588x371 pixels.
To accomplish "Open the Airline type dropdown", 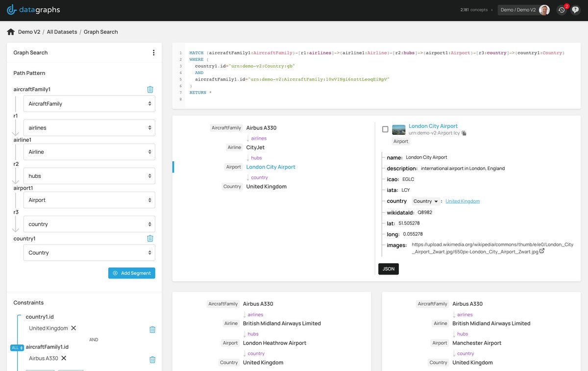I will tap(89, 152).
